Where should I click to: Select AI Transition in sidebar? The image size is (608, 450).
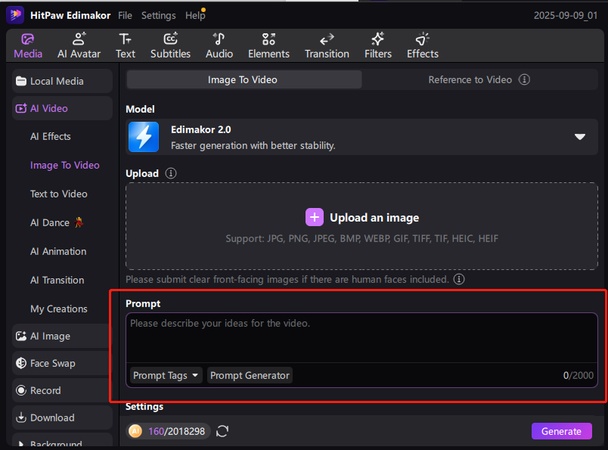click(x=57, y=280)
